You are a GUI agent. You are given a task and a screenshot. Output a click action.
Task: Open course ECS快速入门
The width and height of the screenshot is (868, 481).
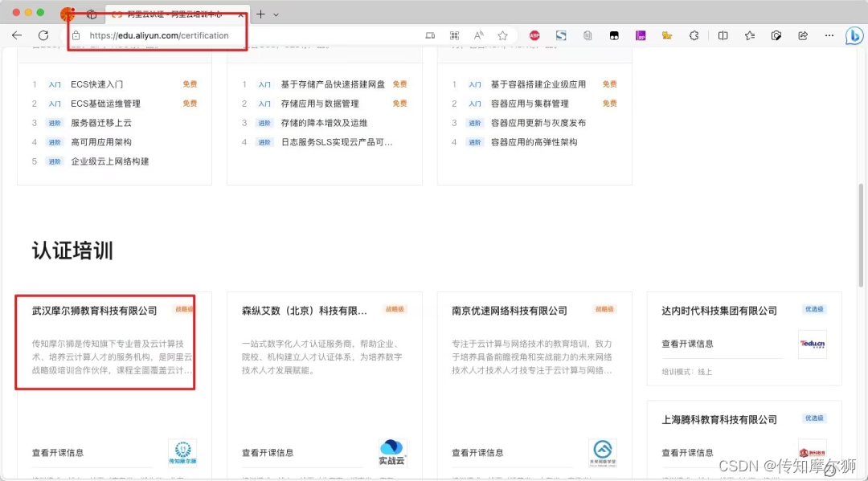point(97,84)
